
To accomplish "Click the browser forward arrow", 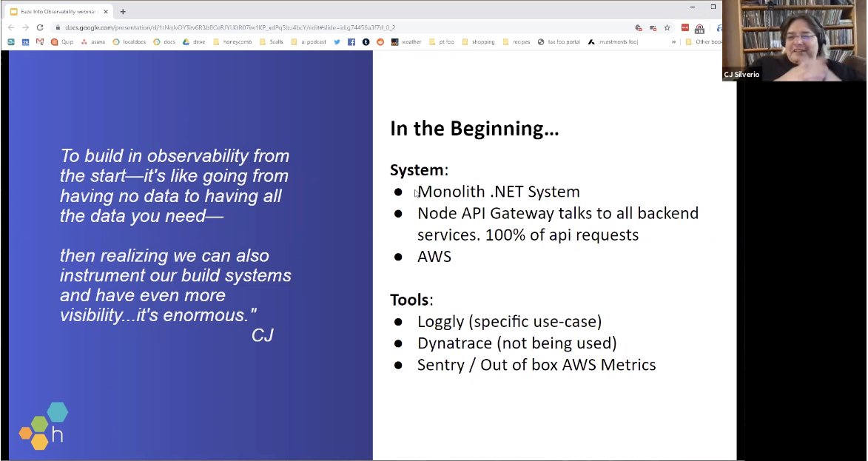I will 25,27.
